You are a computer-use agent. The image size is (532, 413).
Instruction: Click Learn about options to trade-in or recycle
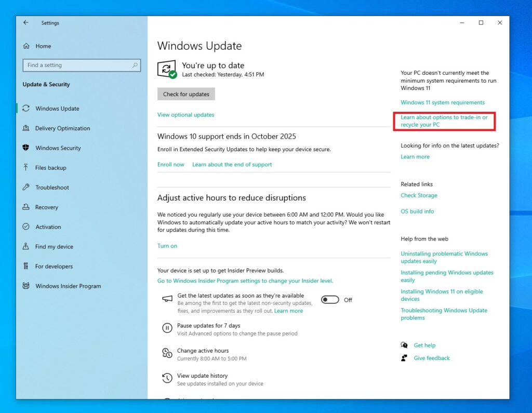[x=444, y=121]
